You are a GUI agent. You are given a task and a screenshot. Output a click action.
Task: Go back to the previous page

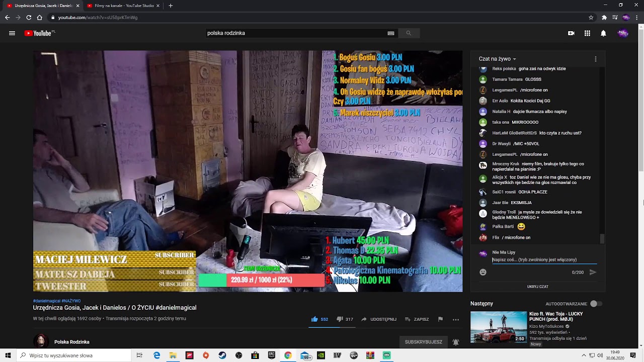(x=7, y=18)
